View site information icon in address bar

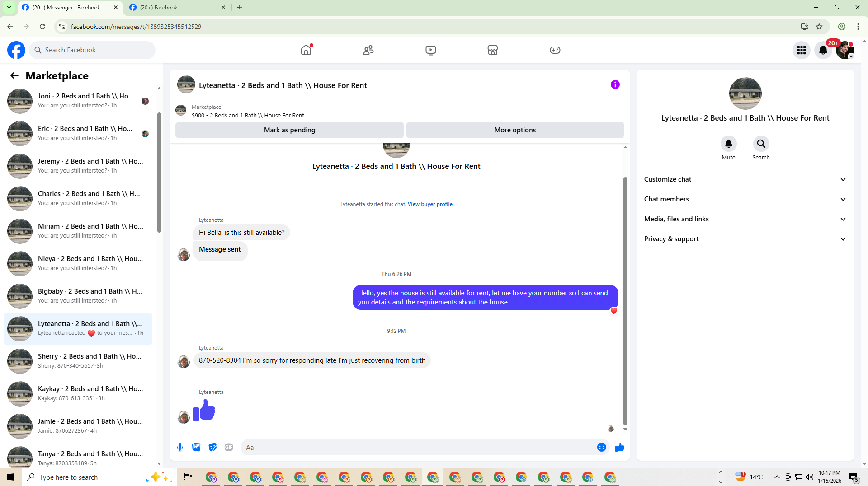click(62, 27)
